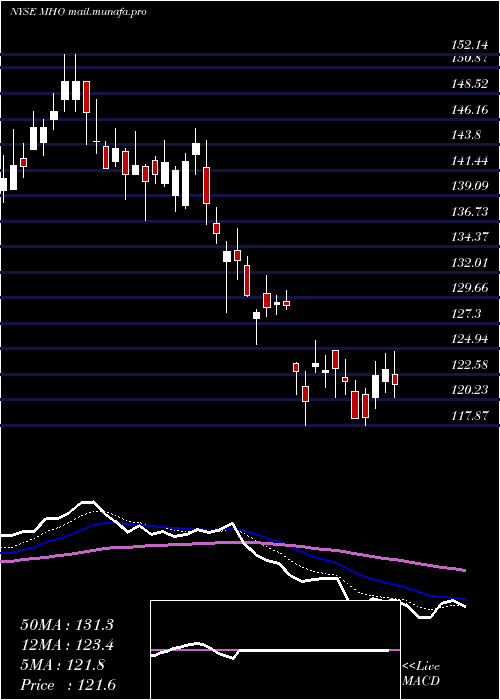Click the 146.16 price axis label
Viewport: 500px width, 700px height.
pos(470,109)
